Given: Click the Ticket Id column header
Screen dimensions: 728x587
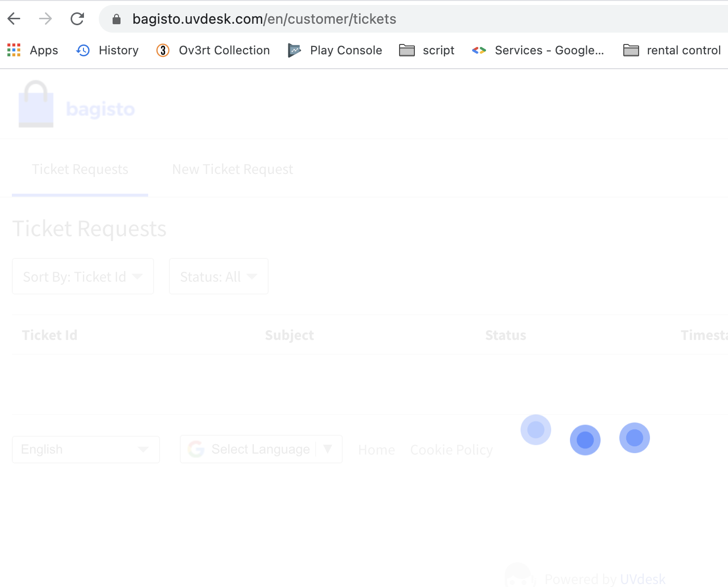Looking at the screenshot, I should [x=50, y=335].
